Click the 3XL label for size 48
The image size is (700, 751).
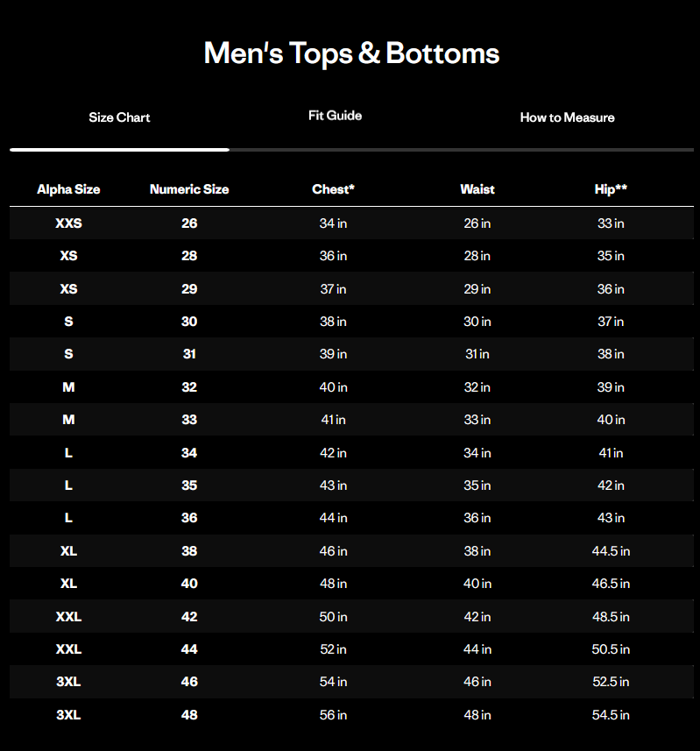[x=68, y=715]
